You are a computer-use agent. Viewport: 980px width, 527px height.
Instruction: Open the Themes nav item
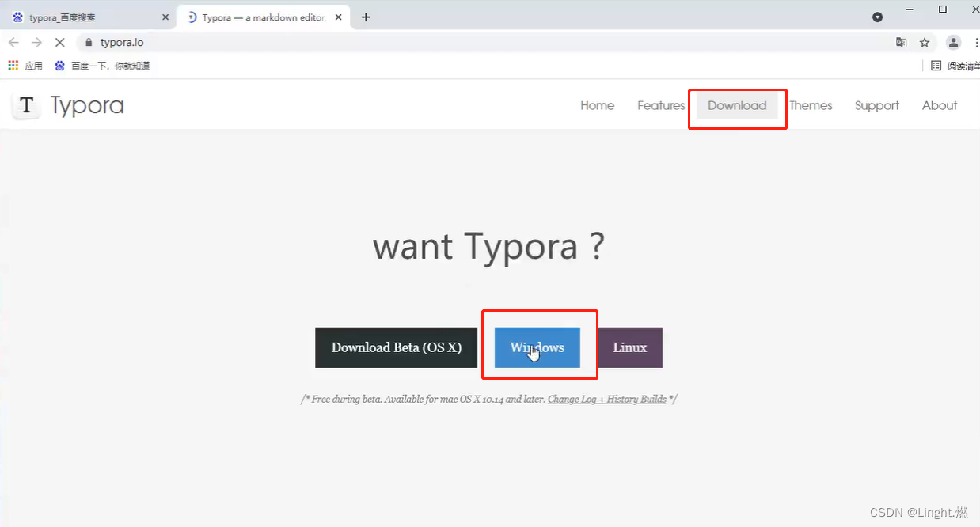coord(811,105)
